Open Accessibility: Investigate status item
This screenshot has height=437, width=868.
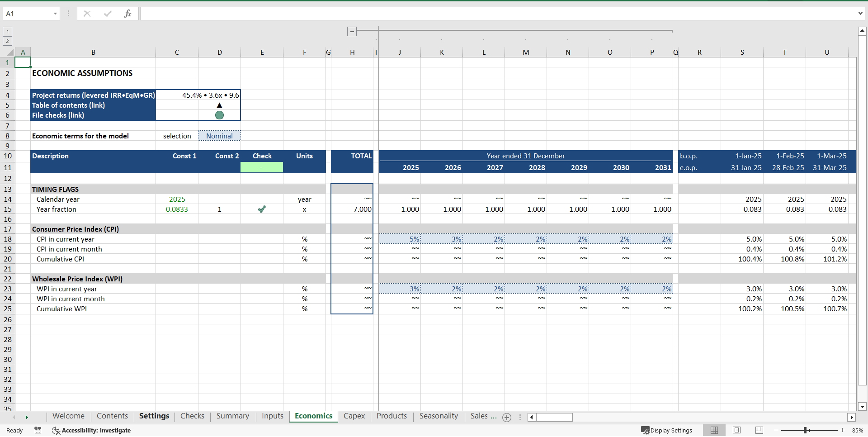pos(91,430)
